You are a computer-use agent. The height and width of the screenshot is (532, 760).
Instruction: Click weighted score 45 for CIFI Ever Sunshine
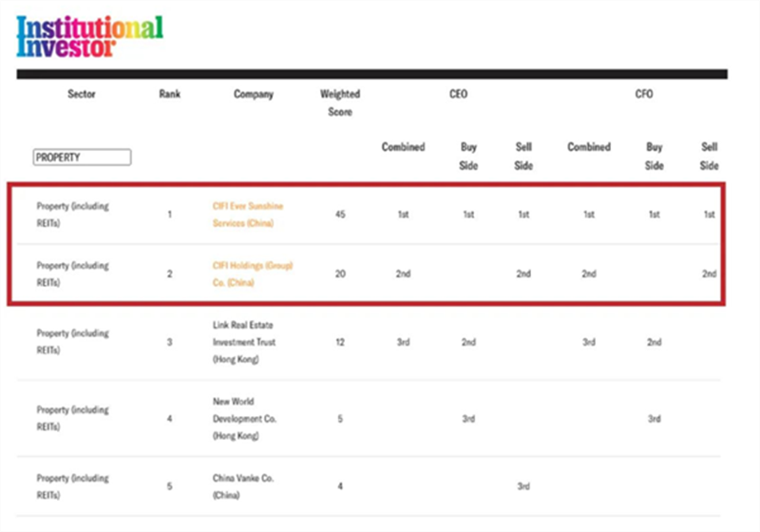340,214
